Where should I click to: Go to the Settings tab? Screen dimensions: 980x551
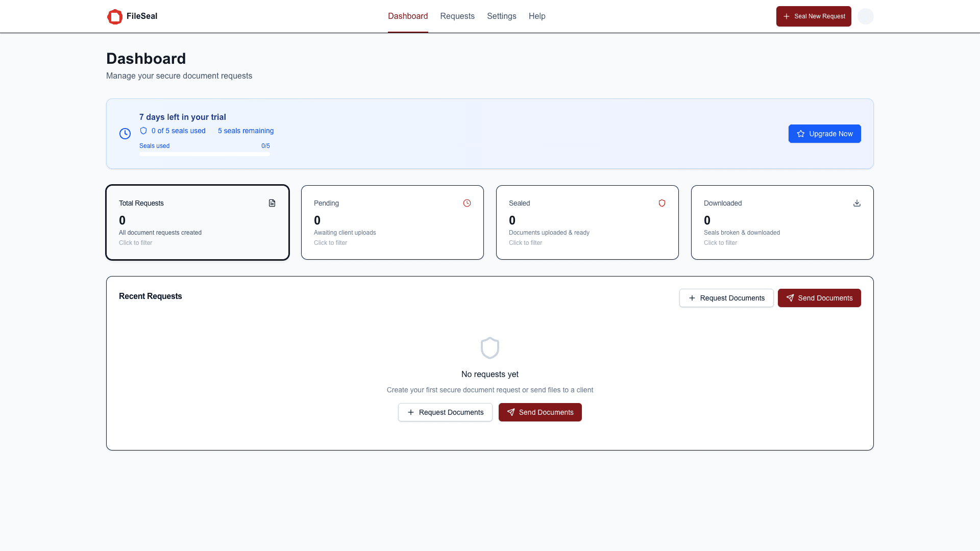(x=502, y=16)
